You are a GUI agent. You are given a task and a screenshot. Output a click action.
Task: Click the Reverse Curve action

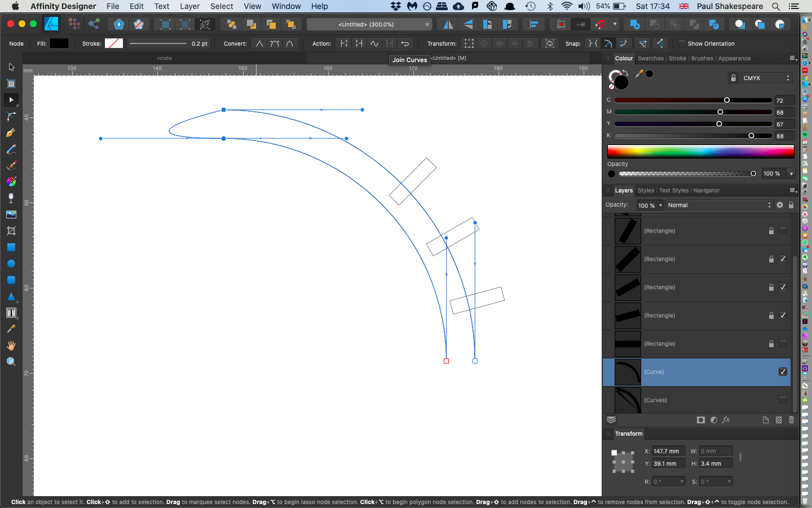click(x=405, y=43)
